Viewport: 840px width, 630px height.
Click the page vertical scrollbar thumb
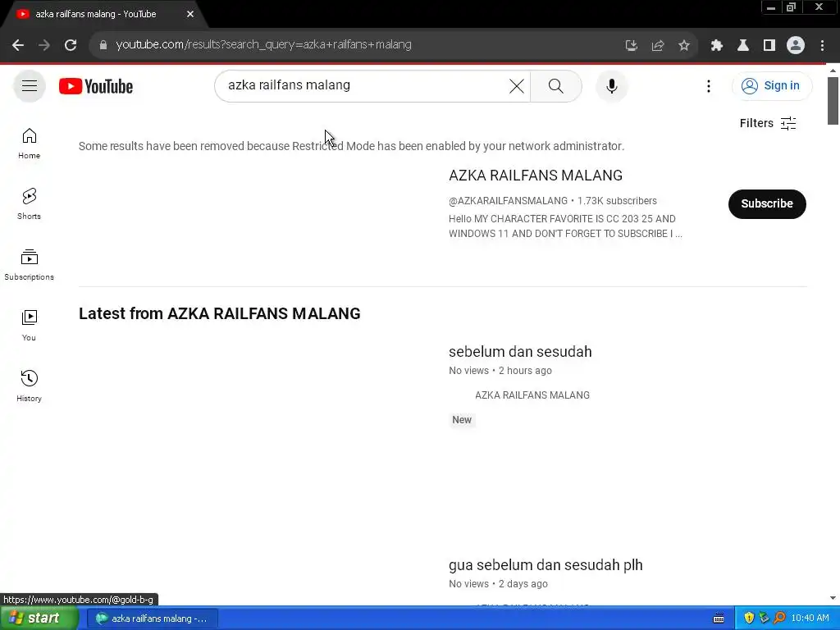(x=833, y=101)
